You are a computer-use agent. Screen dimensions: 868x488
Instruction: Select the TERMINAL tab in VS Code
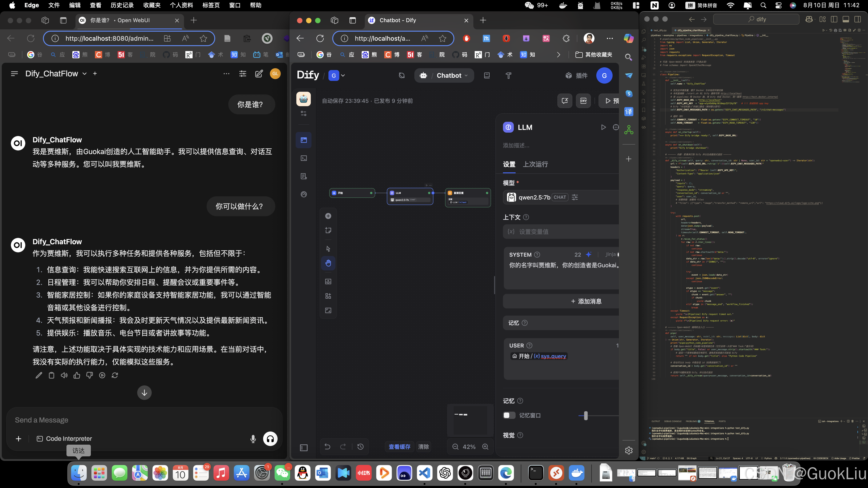tap(709, 421)
